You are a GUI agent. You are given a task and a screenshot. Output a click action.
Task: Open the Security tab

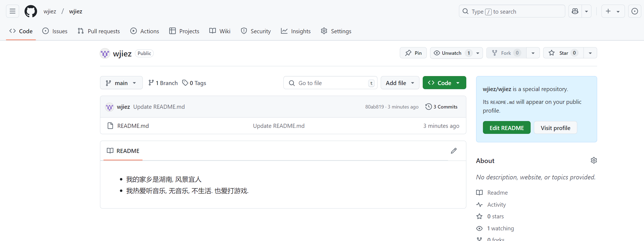(x=256, y=31)
